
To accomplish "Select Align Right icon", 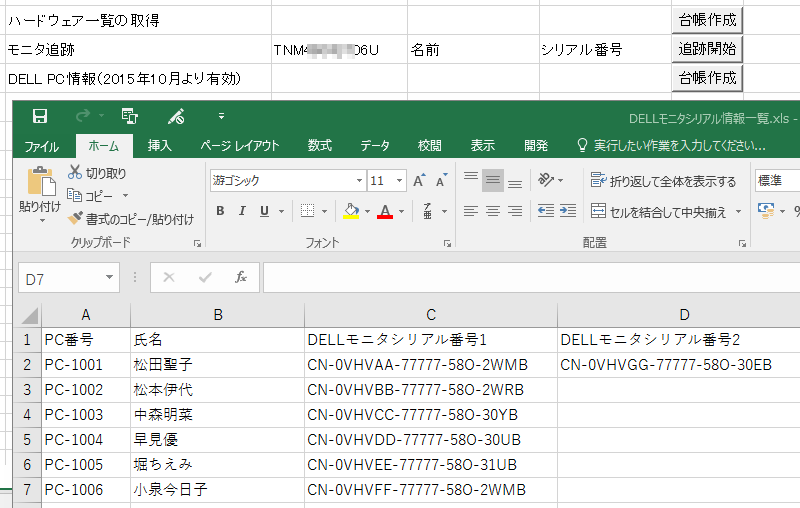I will point(515,211).
